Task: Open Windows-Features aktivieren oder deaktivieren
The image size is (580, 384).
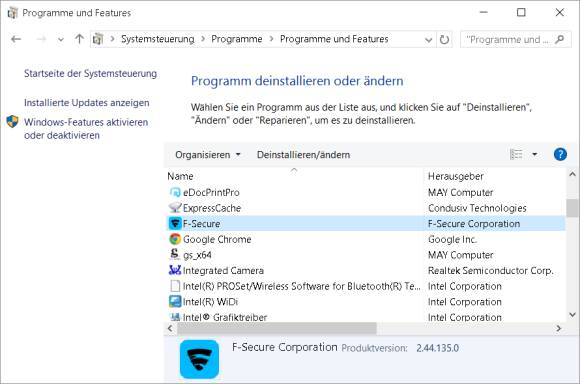Action: coord(86,128)
